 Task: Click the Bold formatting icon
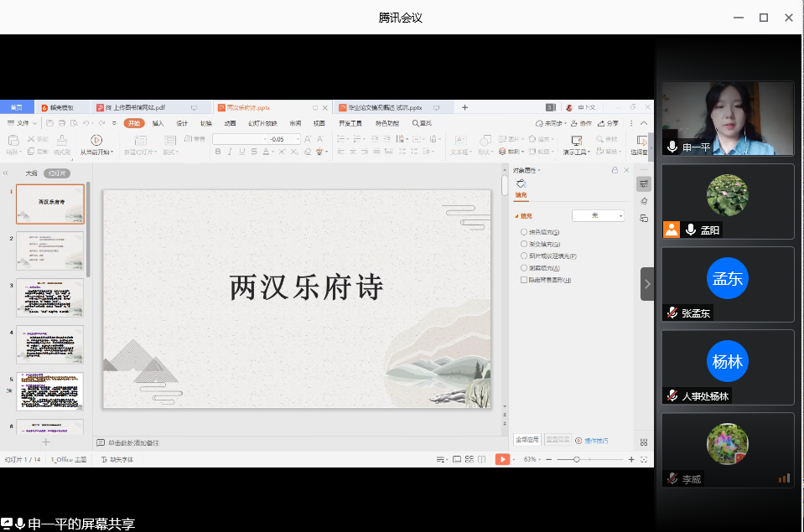click(x=218, y=152)
